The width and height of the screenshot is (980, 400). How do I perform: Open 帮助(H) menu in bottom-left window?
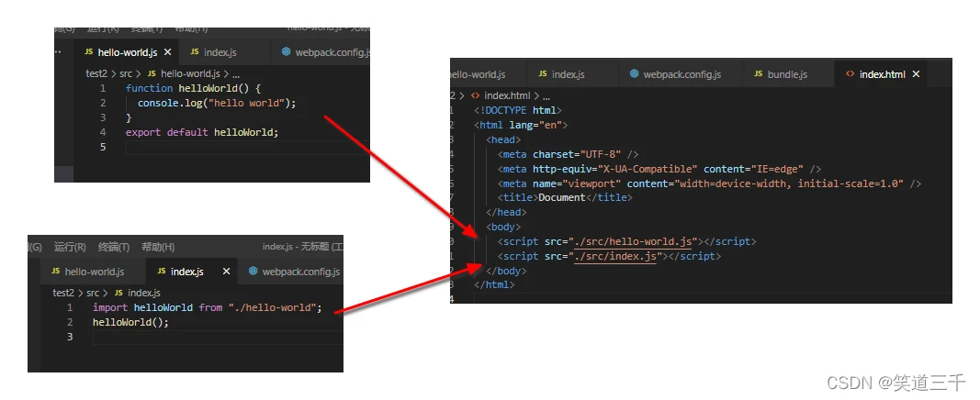click(x=158, y=247)
